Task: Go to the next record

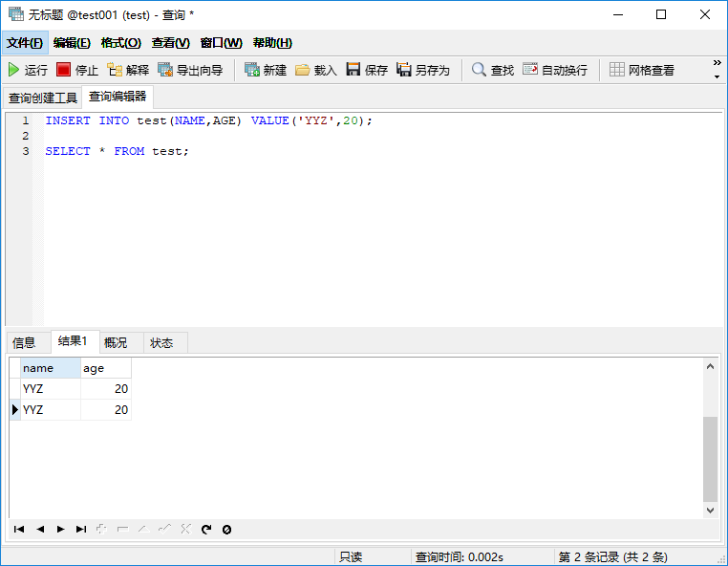Action: click(60, 529)
